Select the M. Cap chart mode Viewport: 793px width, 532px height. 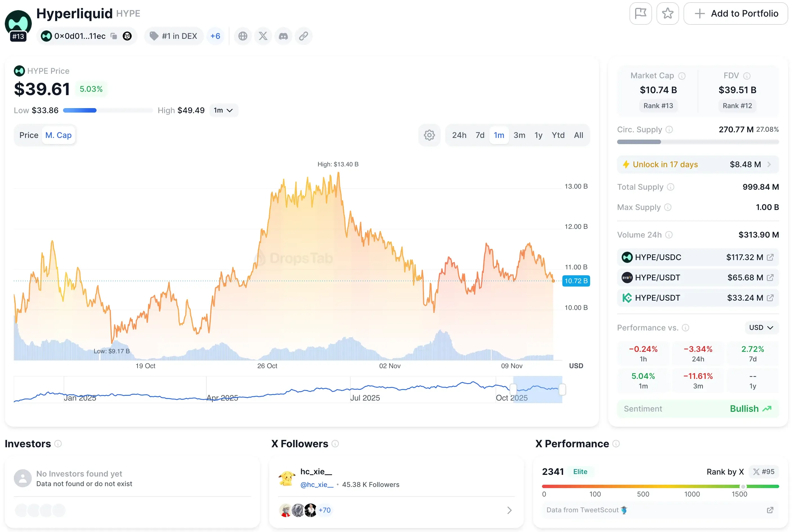click(x=58, y=135)
